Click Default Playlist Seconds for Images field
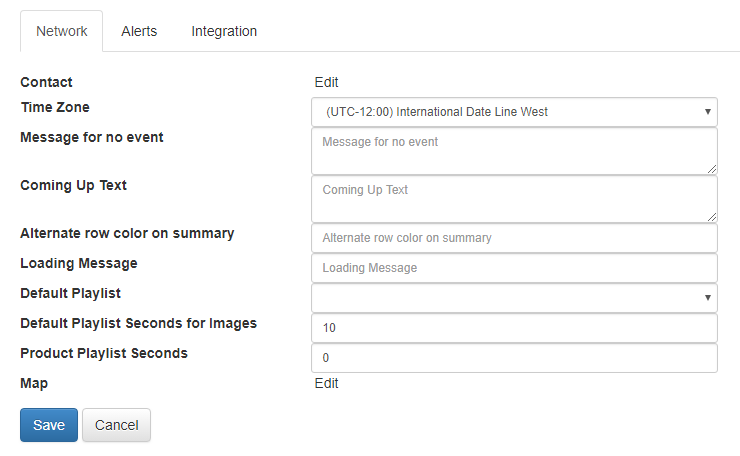 [514, 328]
